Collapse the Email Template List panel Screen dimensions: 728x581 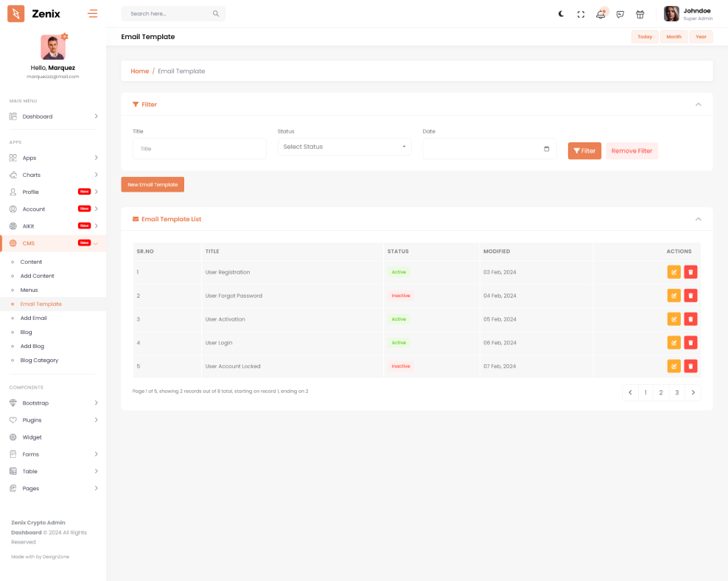(698, 219)
